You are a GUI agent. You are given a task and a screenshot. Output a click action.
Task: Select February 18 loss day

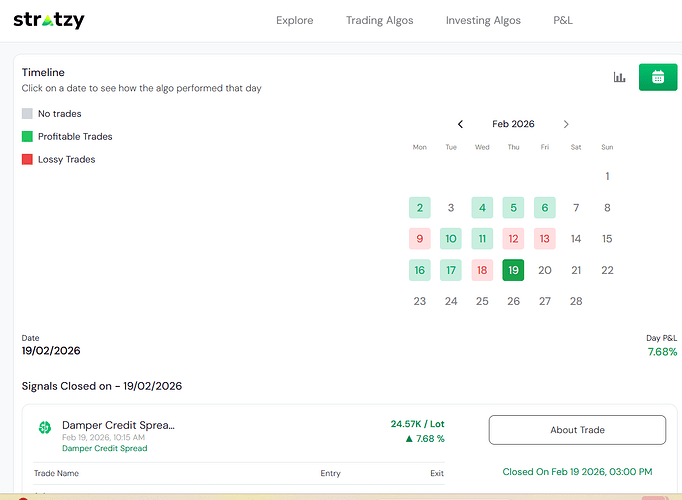(x=482, y=270)
